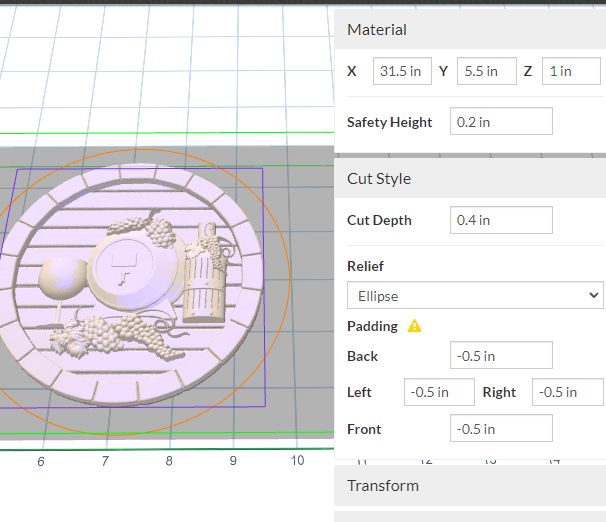Select the Front padding field
Viewport: 606px width, 522px height.
pos(501,429)
